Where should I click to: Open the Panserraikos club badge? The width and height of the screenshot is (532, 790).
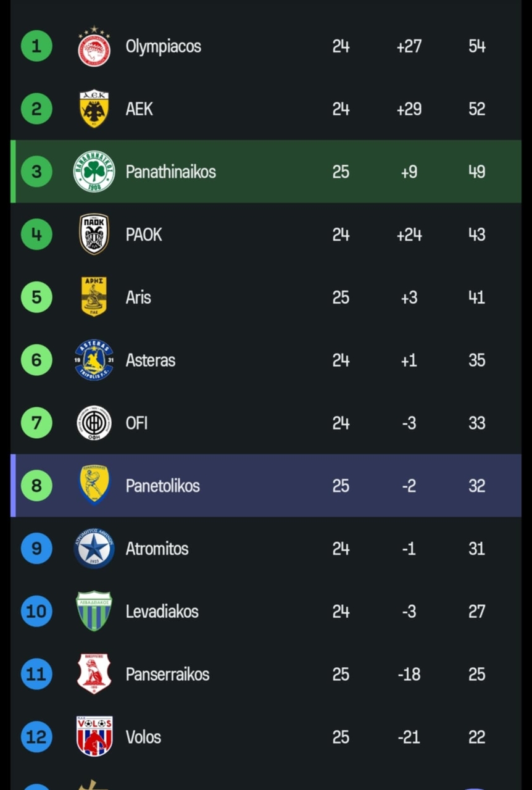click(x=93, y=674)
